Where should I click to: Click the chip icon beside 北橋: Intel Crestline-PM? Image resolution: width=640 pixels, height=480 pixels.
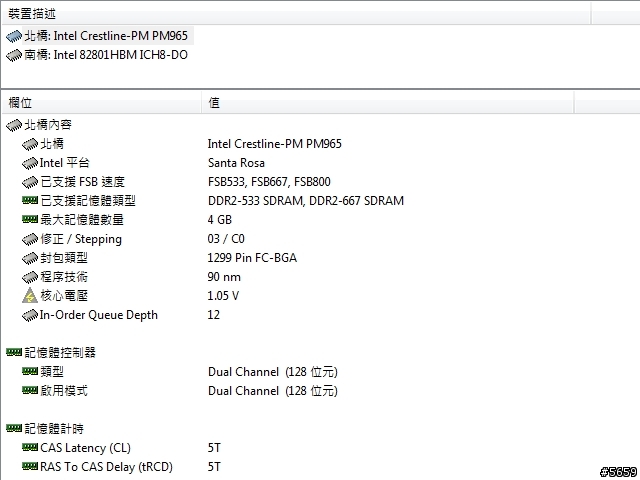(x=14, y=36)
